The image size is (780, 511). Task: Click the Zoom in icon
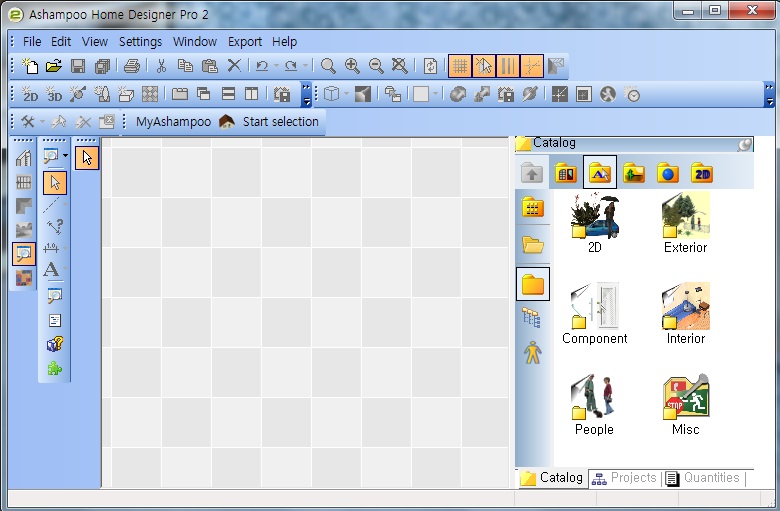(x=352, y=66)
